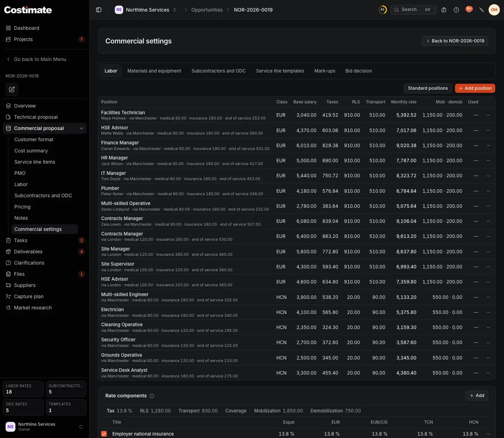Click the progress ring showing 41
This screenshot has width=504, height=438.
pos(383,10)
